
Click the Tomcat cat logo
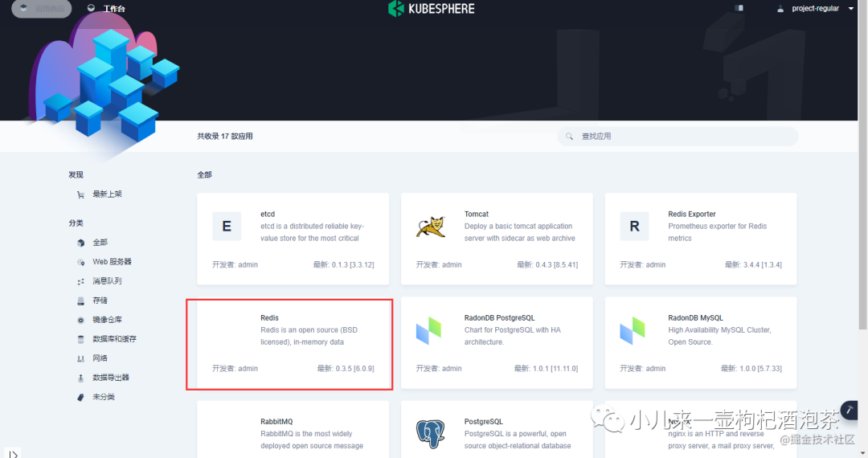click(431, 227)
